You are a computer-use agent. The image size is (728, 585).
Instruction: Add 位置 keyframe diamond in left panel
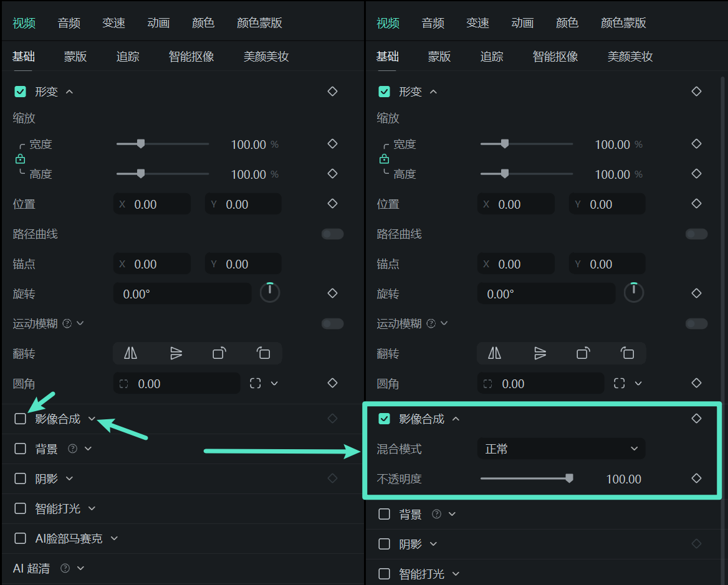(332, 204)
